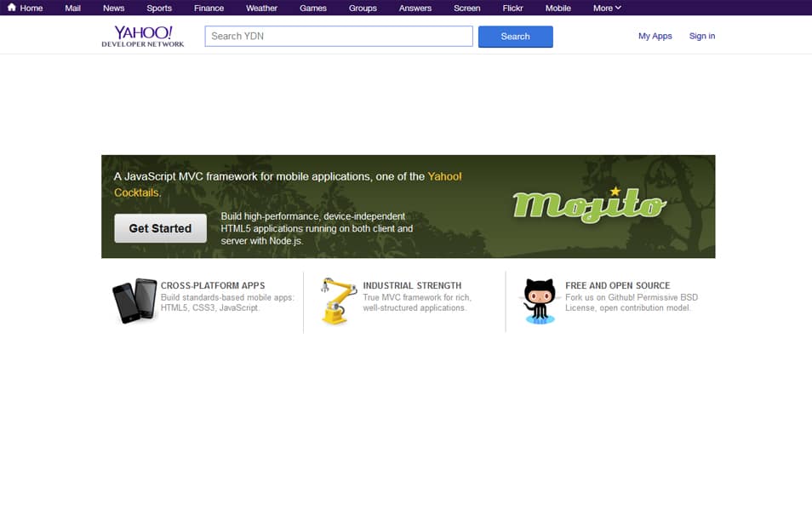Follow the Yahoo! Cocktails link
812x511 pixels.
tap(288, 185)
